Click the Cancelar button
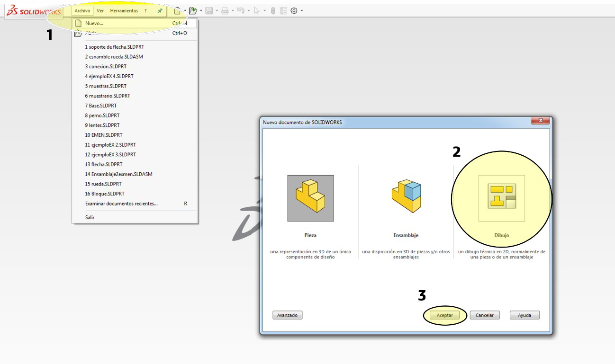Viewport: 615px width, 364px height. click(x=485, y=315)
